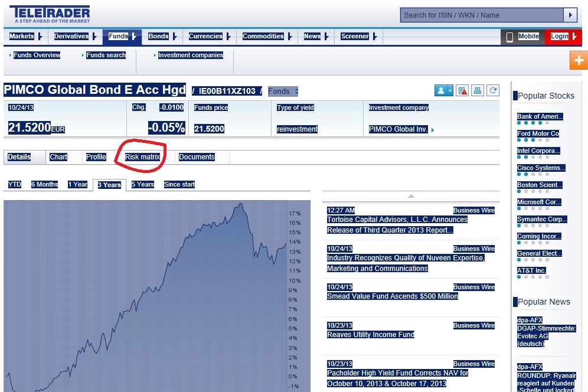Open Corning Incor... popular stock
588x392 pixels.
click(539, 236)
